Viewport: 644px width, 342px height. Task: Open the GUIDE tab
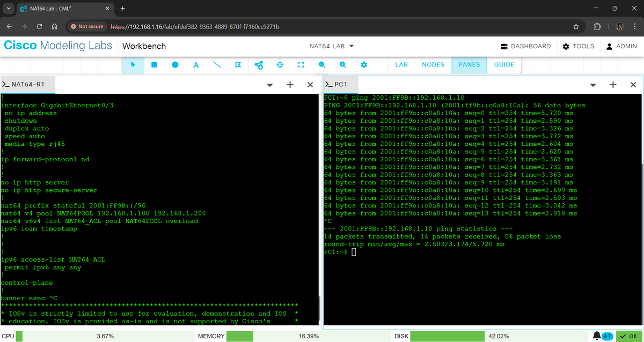pyautogui.click(x=504, y=64)
